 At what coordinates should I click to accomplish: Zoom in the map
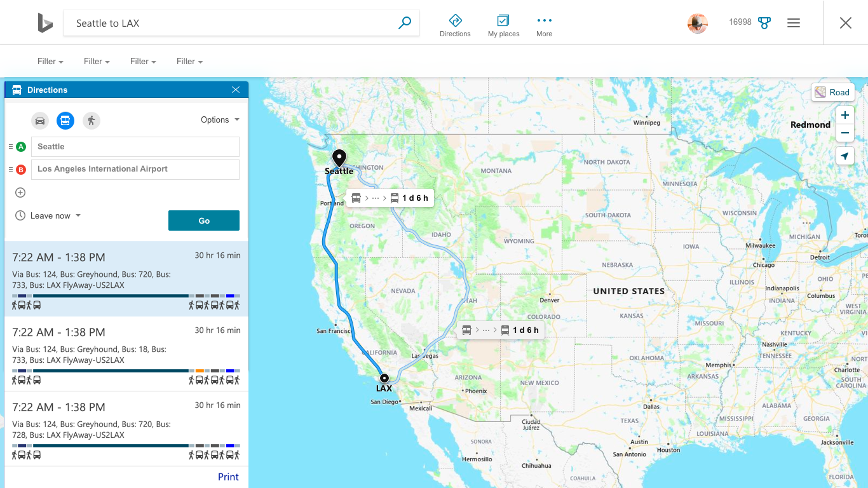pyautogui.click(x=845, y=116)
